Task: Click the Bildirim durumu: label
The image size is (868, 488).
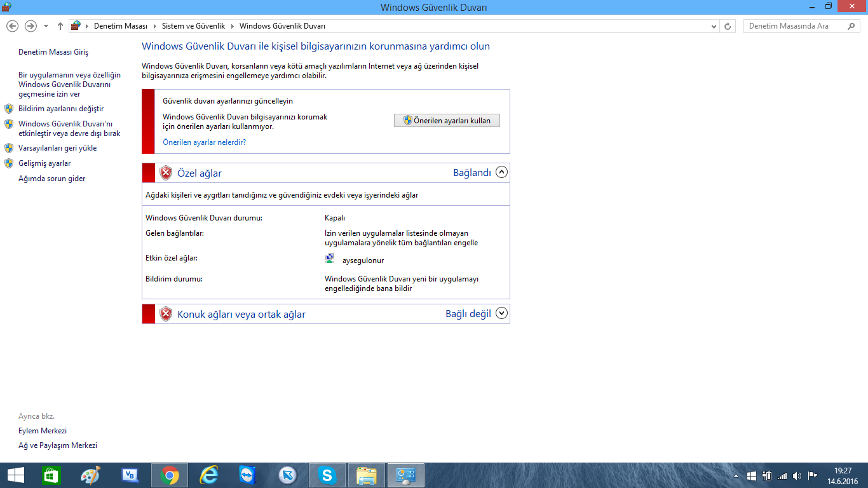Action: click(x=174, y=279)
